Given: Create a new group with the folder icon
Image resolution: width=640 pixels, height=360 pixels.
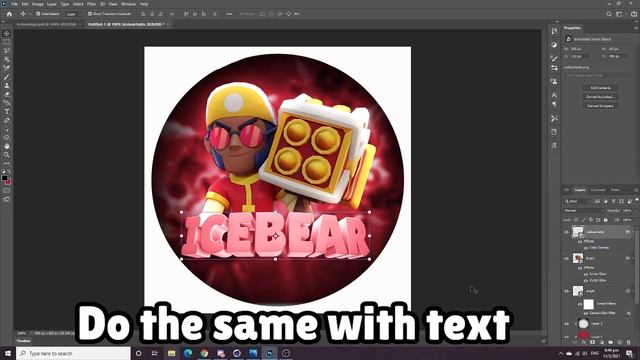Looking at the screenshot, I should tap(610, 342).
